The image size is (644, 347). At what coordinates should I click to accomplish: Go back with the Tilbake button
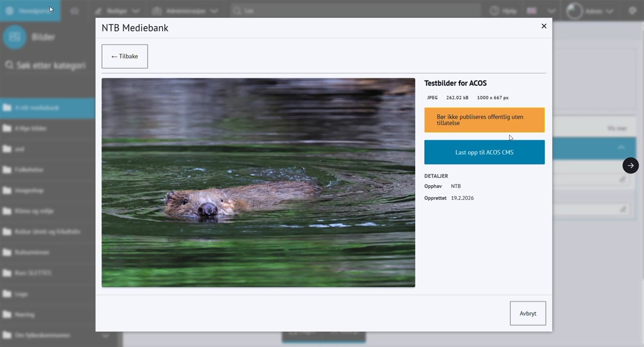125,56
